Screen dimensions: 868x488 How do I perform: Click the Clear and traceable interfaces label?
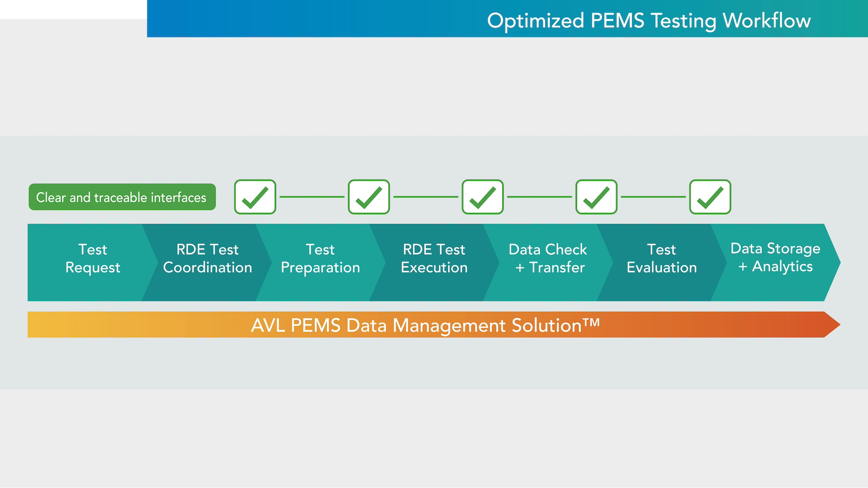(122, 197)
